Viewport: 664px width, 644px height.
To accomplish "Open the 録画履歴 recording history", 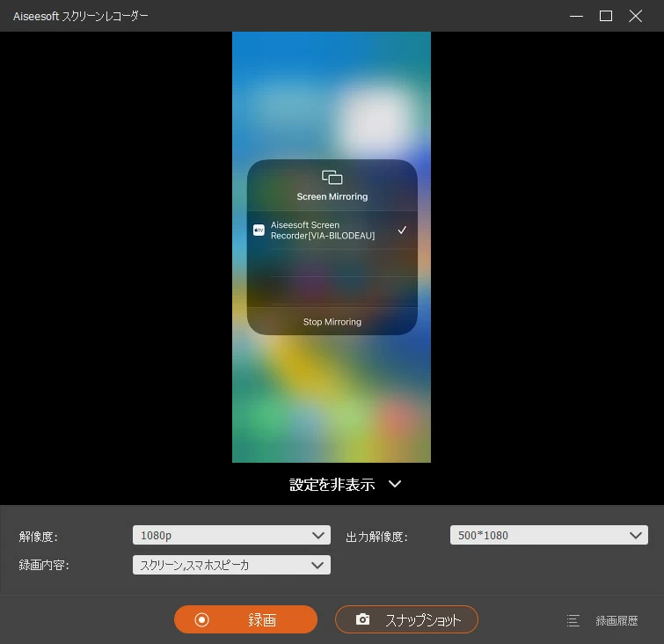I will (617, 620).
